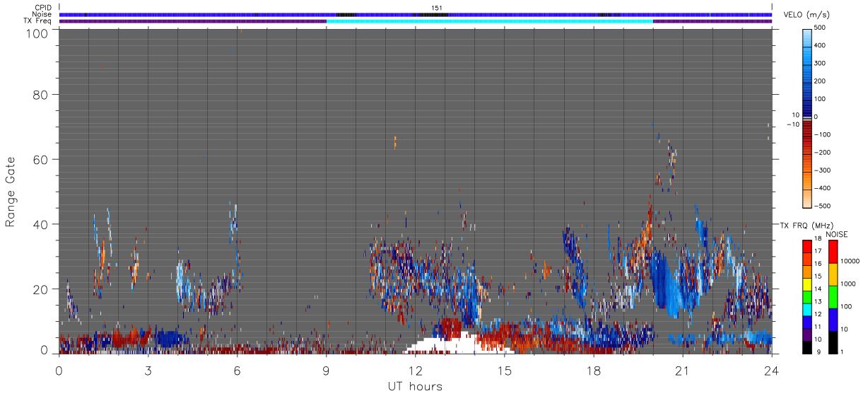
Task: Pick blue swatch in NOISE legend
Action: click(x=832, y=319)
